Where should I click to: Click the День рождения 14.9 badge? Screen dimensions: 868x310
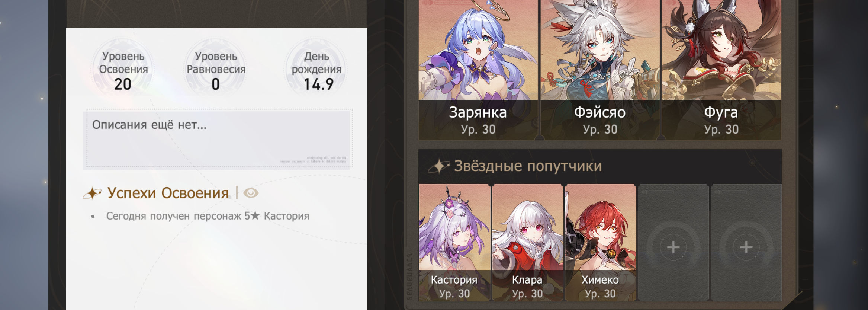(x=316, y=70)
